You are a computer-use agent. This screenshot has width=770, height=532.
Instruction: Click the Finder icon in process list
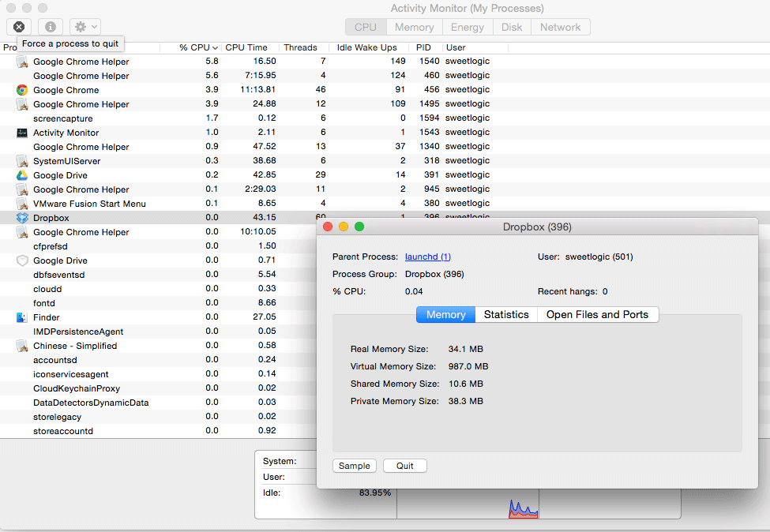(21, 317)
